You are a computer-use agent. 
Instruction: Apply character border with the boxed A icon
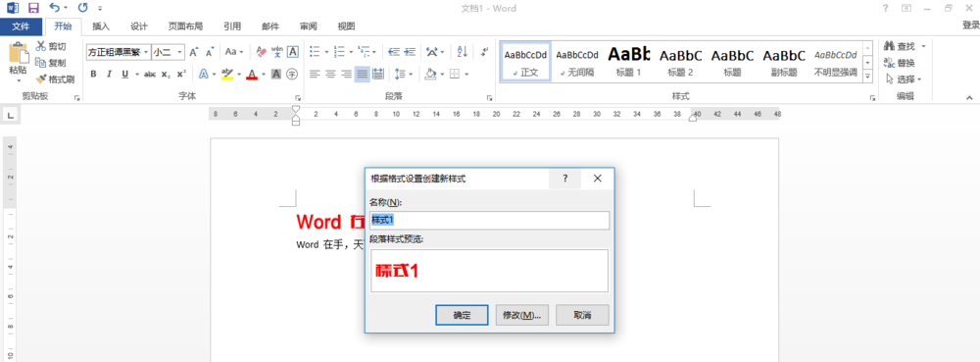292,52
